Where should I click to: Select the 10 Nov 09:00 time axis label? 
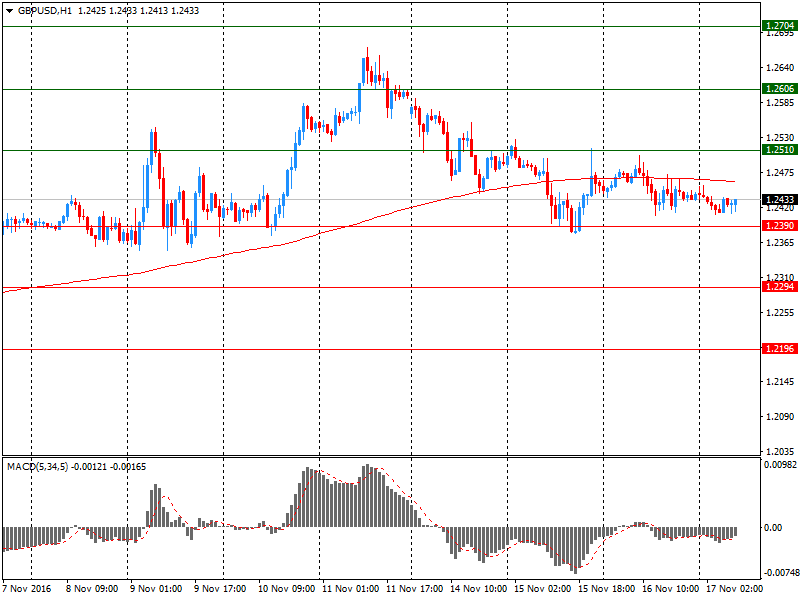coord(286,589)
